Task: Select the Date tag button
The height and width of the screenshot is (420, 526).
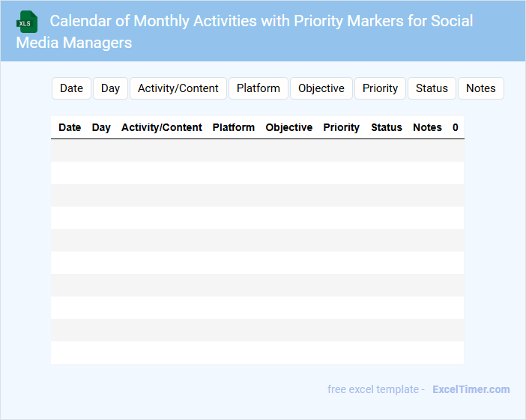Action: click(x=71, y=88)
